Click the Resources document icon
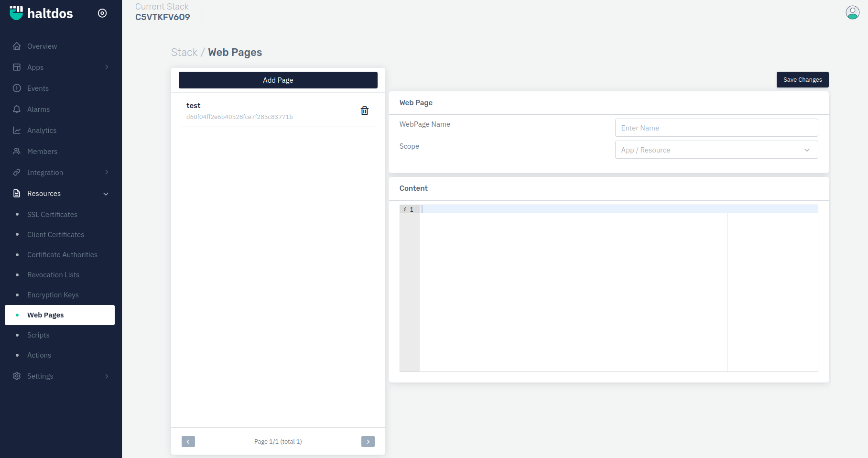The height and width of the screenshot is (458, 868). point(17,193)
